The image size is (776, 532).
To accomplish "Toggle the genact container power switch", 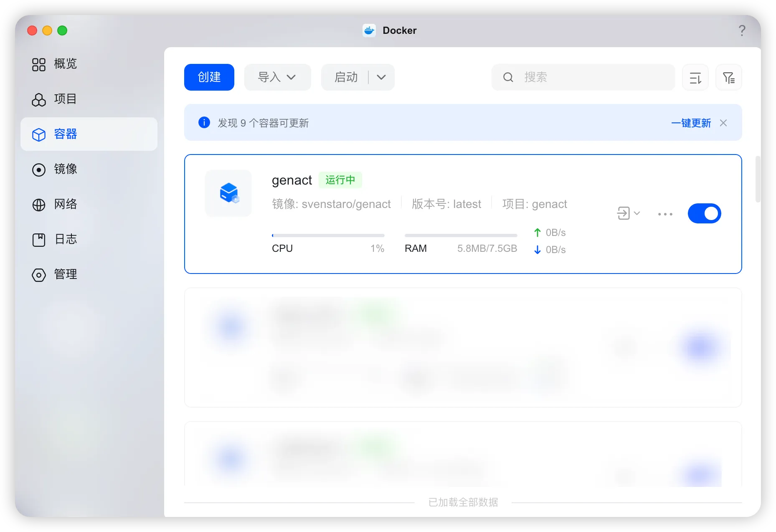I will click(705, 213).
